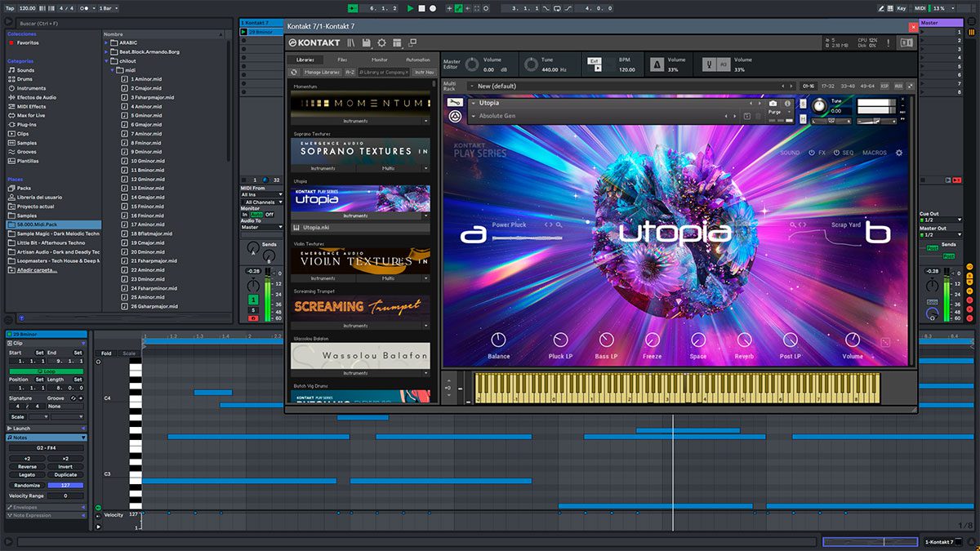Collapse the chilout folder
Image resolution: width=980 pixels, height=551 pixels.
click(x=107, y=60)
